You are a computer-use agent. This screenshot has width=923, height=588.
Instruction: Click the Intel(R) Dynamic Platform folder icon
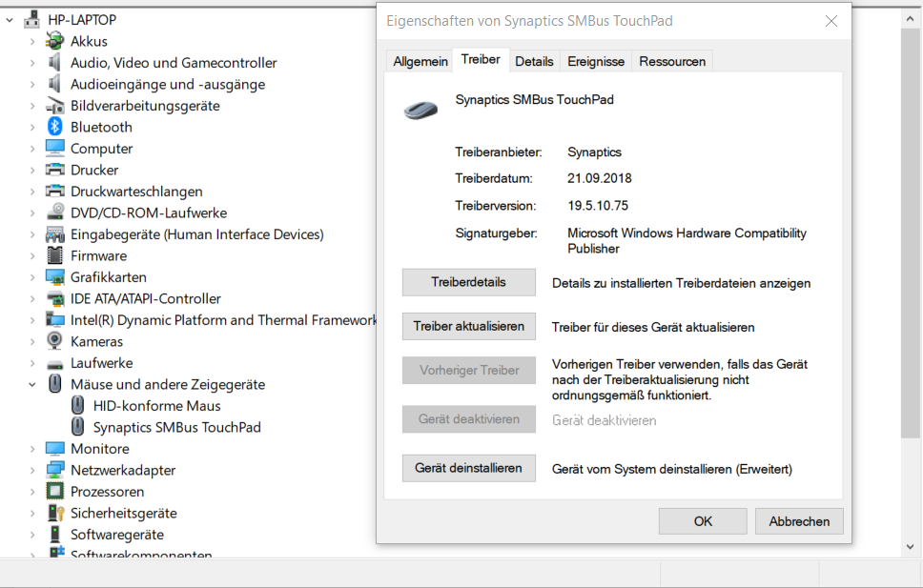[54, 319]
